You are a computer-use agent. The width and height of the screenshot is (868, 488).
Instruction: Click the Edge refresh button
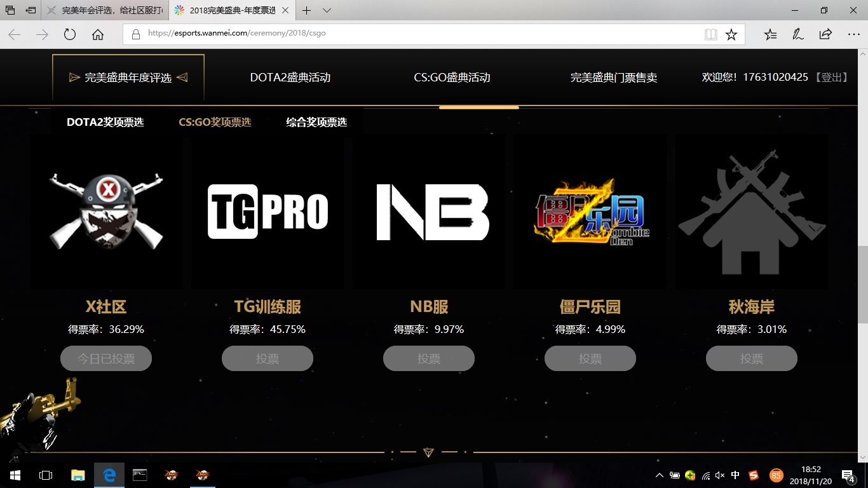click(x=70, y=34)
